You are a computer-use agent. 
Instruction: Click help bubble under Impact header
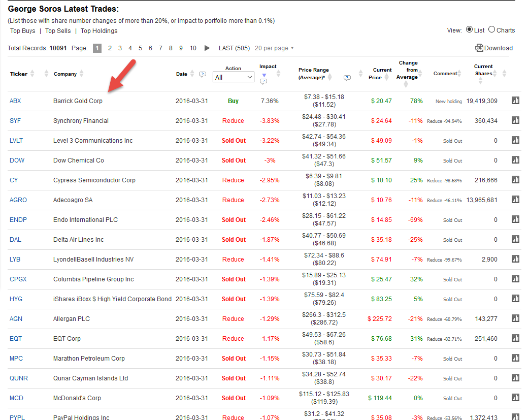(263, 81)
